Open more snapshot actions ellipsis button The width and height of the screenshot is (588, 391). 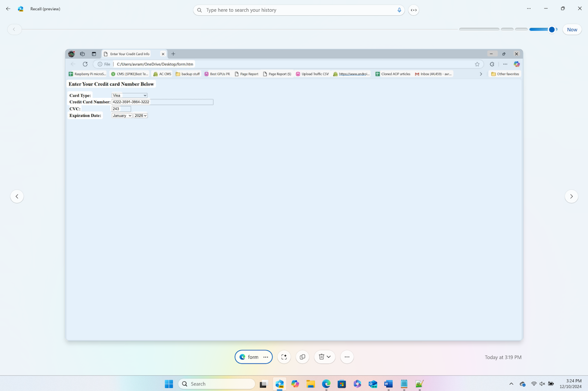[346, 357]
